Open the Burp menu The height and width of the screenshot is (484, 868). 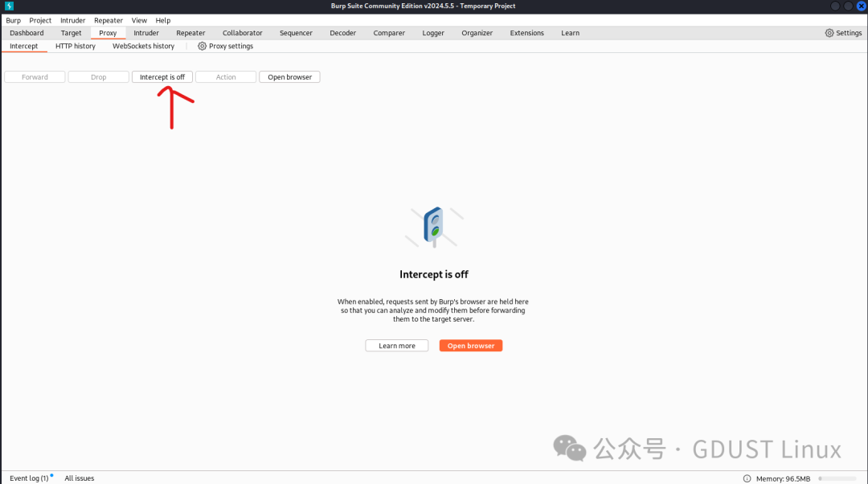click(x=13, y=20)
